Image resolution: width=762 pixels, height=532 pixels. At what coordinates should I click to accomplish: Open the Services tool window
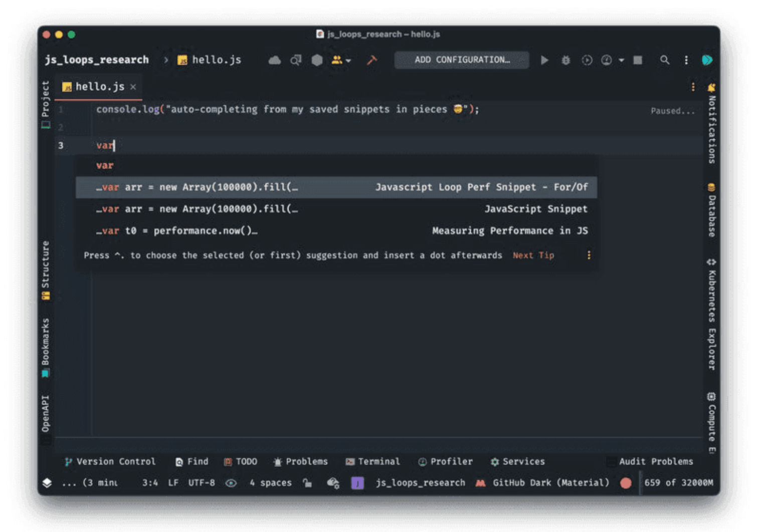click(517, 461)
